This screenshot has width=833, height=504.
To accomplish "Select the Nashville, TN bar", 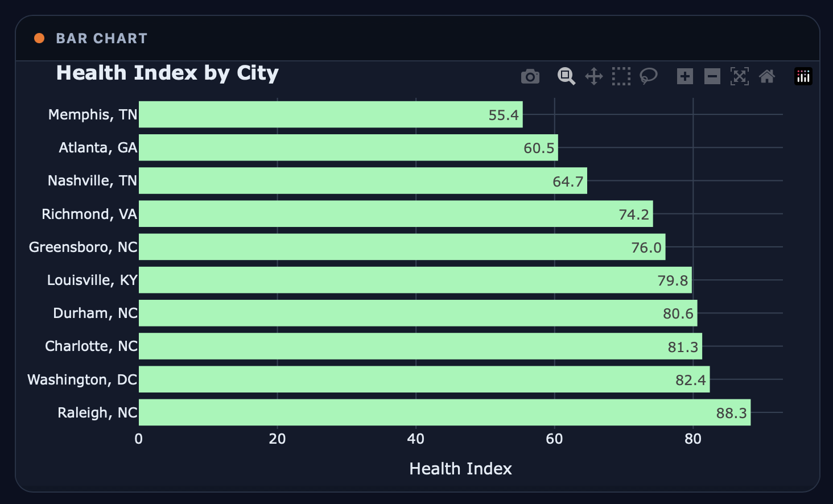I will pos(363,180).
